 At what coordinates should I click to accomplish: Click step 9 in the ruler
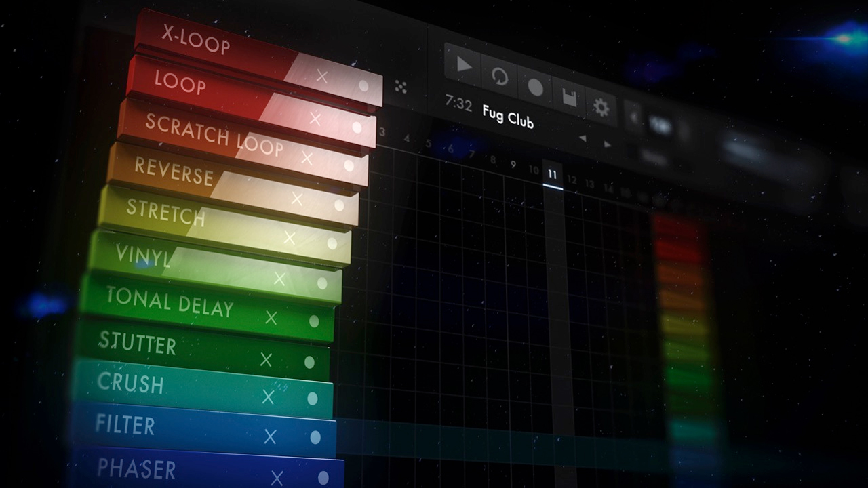coord(513,165)
